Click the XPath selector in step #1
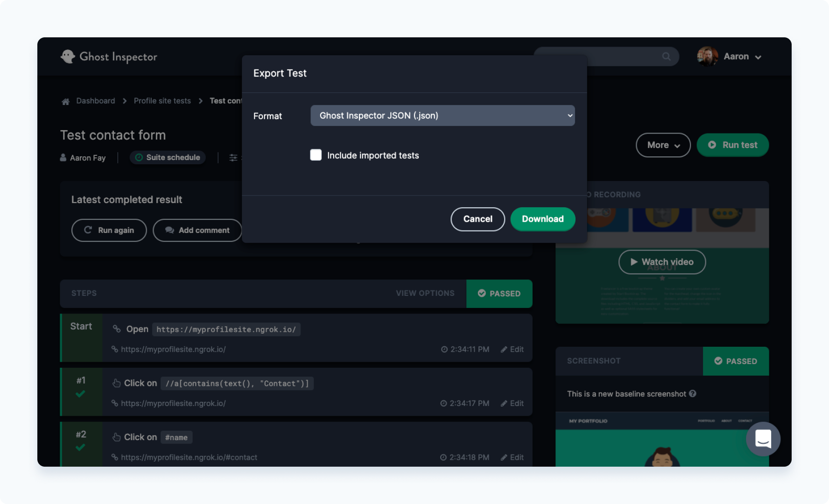The width and height of the screenshot is (829, 504). tap(237, 384)
